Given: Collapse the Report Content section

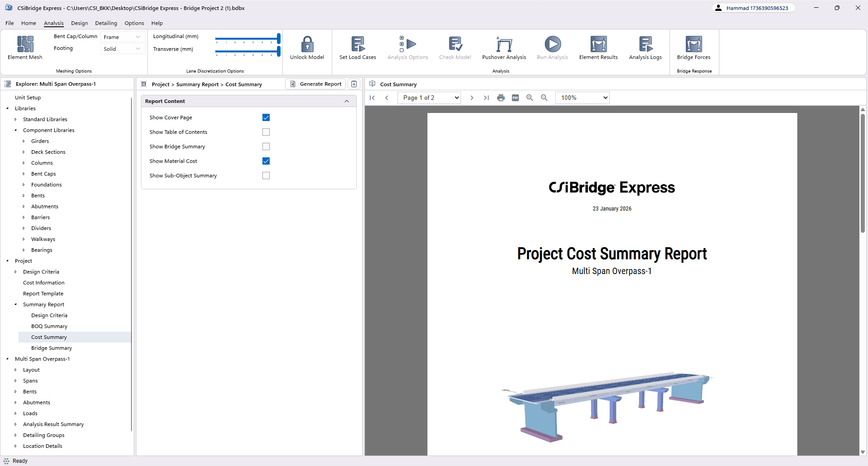Looking at the screenshot, I should click(x=347, y=101).
